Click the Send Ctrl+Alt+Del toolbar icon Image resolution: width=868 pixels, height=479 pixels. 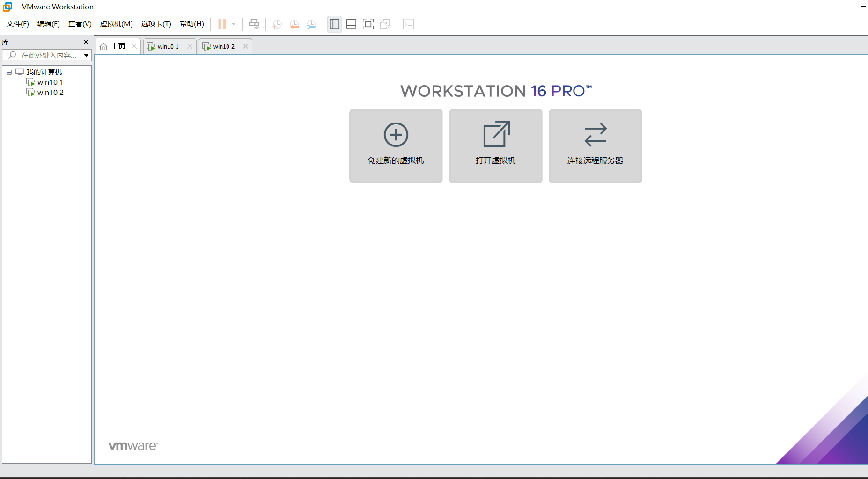(254, 24)
